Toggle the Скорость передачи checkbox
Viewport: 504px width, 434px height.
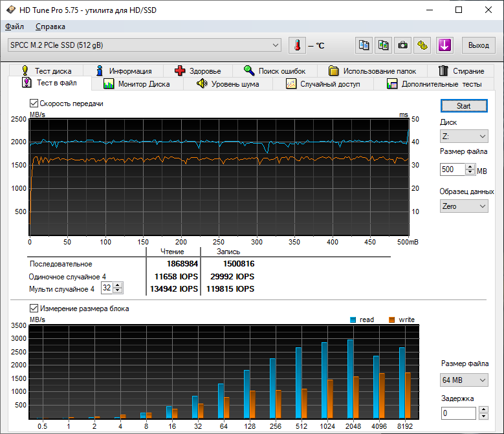(x=34, y=103)
